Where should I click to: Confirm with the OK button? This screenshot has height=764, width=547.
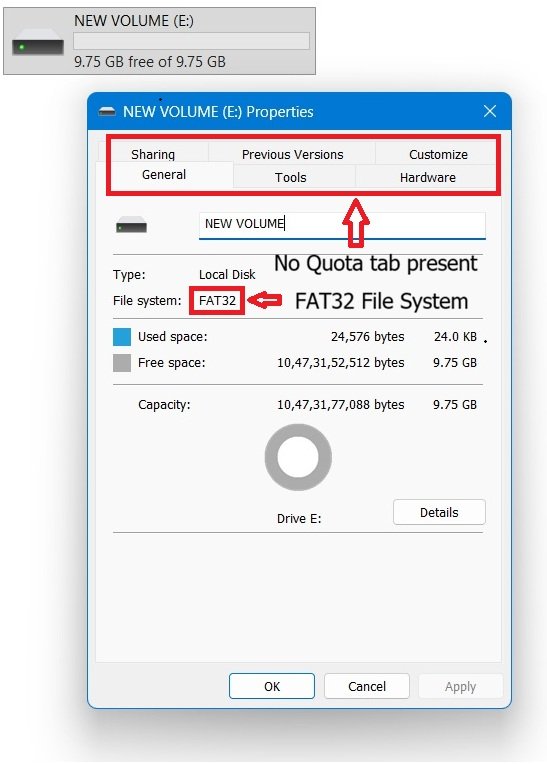pyautogui.click(x=272, y=686)
